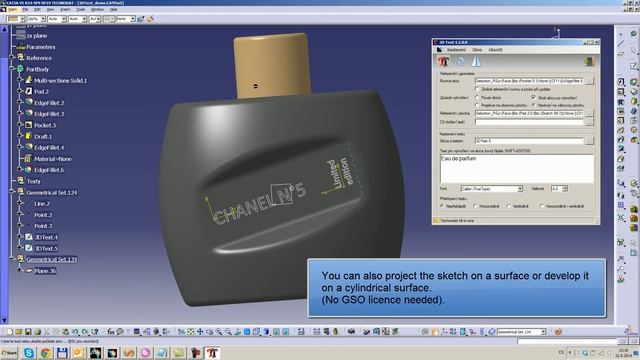Open the File menu
Screen dimensions: 640x360
pyautogui.click(x=25, y=9)
